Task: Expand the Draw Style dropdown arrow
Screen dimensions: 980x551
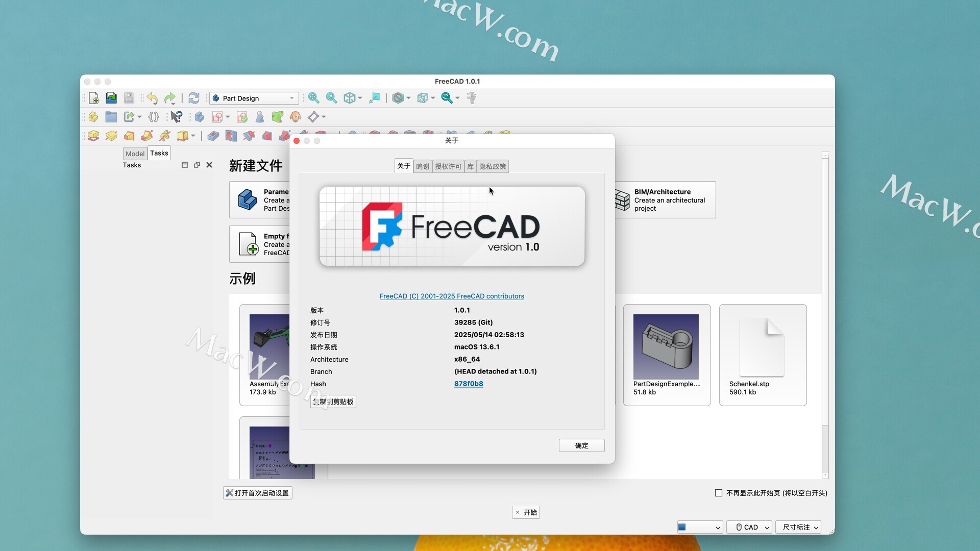Action: tap(408, 98)
